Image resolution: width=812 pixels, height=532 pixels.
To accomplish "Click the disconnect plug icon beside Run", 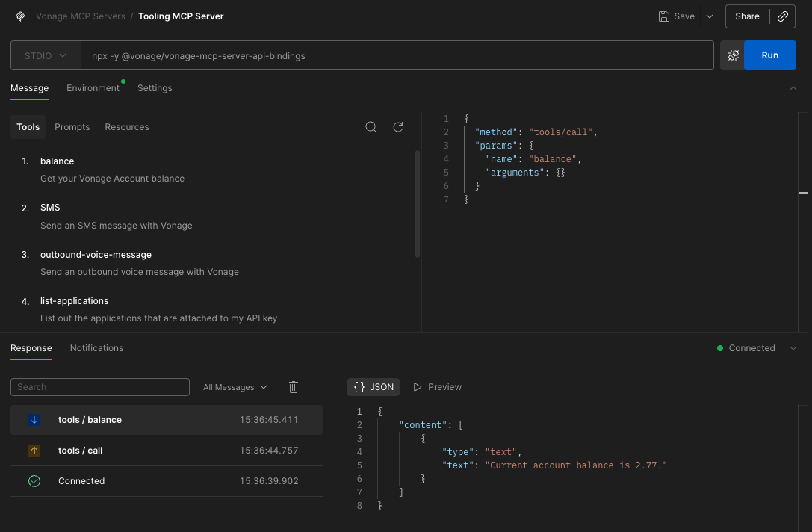I will click(733, 55).
